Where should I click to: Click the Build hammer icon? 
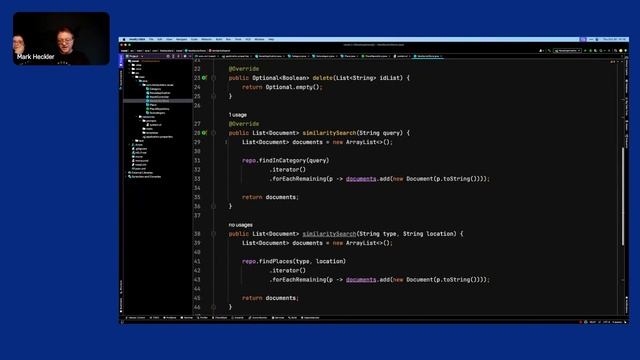pyautogui.click(x=549, y=51)
